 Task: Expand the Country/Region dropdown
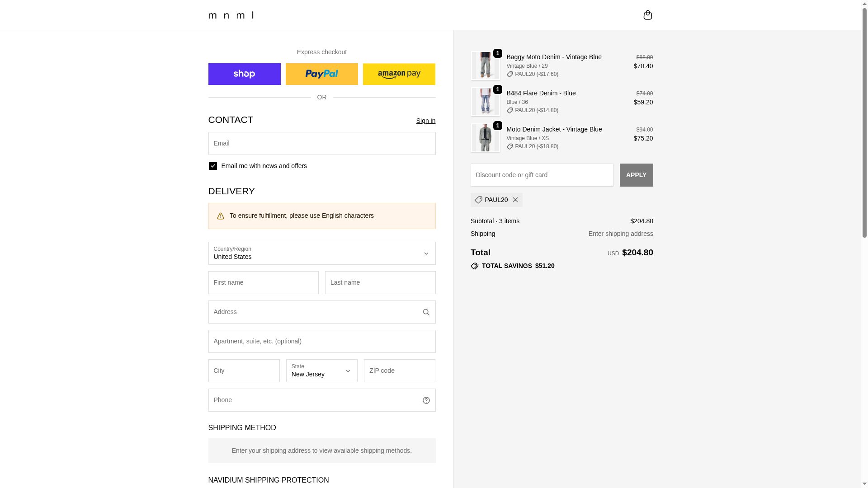321,253
